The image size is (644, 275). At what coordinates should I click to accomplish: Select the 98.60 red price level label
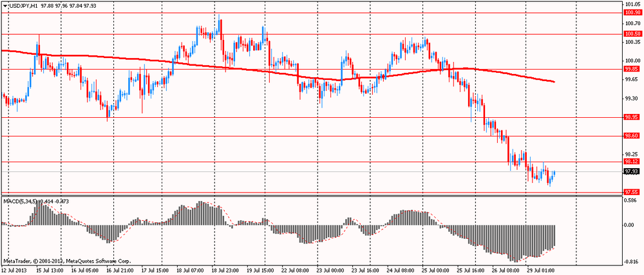tap(631, 135)
